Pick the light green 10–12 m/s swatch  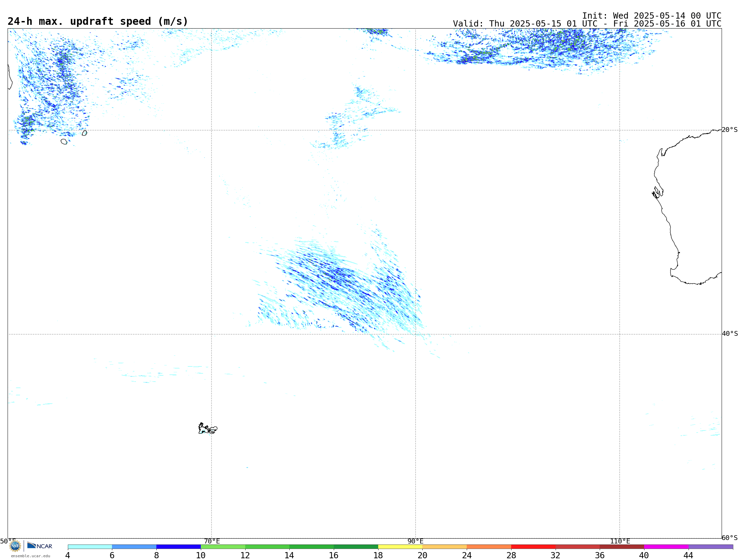click(x=223, y=547)
